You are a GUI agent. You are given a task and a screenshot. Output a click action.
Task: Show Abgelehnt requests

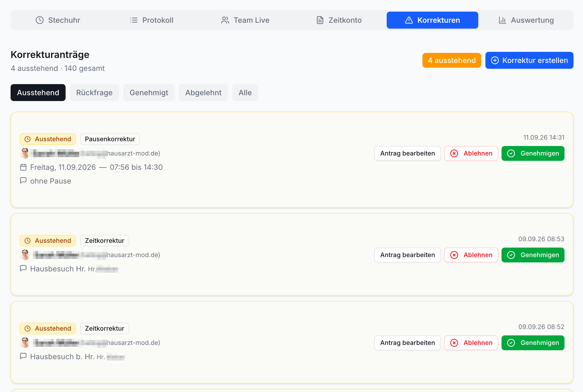point(203,93)
